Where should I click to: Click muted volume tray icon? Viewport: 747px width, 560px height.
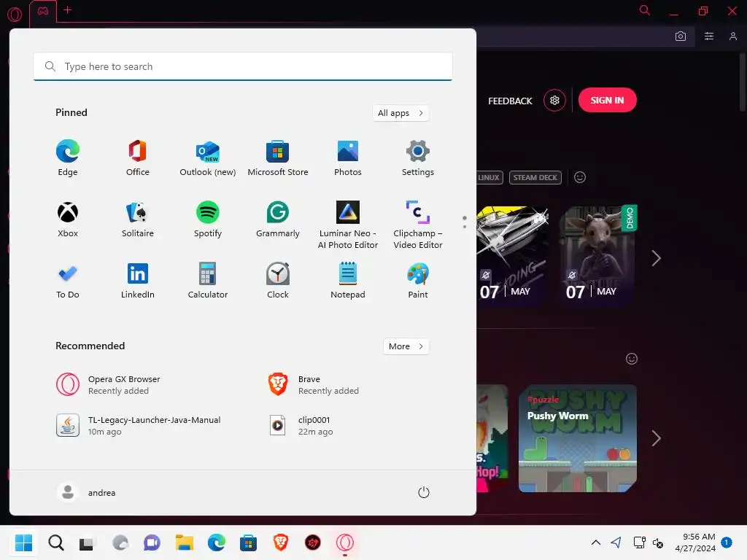click(x=658, y=542)
